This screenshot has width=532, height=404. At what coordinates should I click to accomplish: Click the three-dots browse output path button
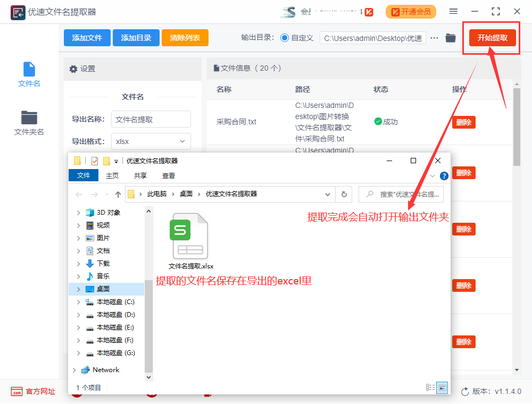(x=434, y=38)
